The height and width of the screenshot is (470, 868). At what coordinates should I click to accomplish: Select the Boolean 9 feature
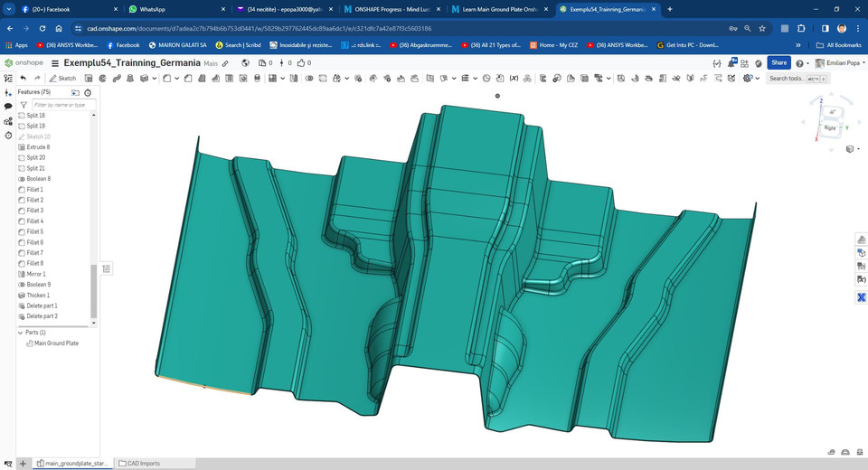[38, 285]
